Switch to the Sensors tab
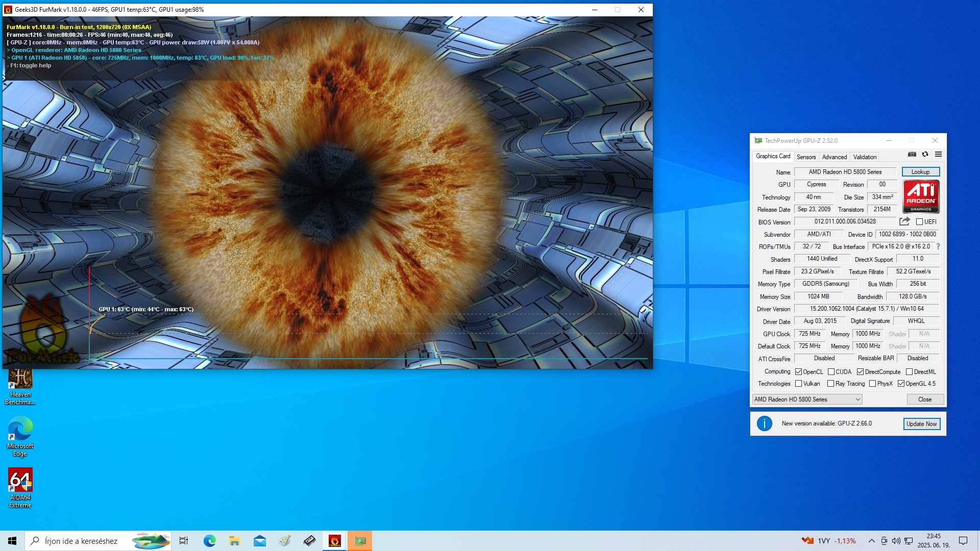Image resolution: width=980 pixels, height=551 pixels. [806, 157]
